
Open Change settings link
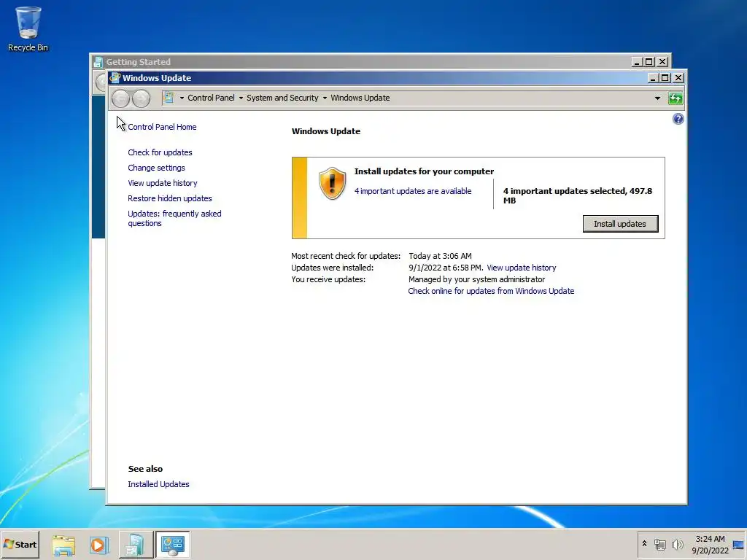point(156,168)
